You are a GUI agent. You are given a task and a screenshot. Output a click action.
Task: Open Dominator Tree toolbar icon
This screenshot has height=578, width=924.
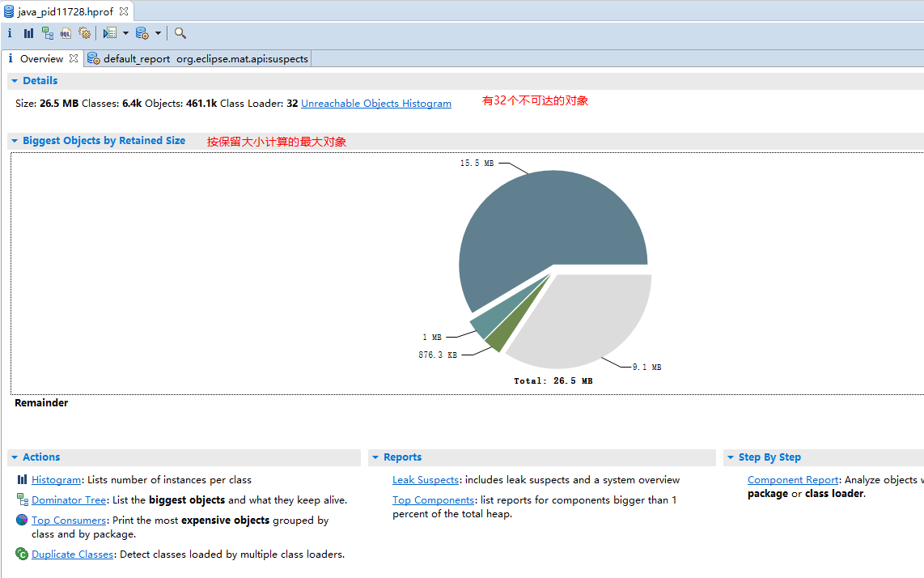48,33
